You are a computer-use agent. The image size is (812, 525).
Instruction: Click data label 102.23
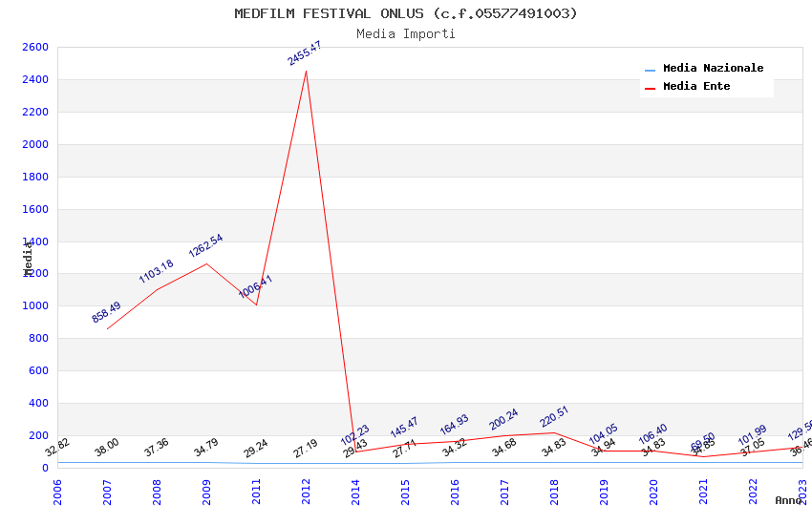tap(354, 435)
